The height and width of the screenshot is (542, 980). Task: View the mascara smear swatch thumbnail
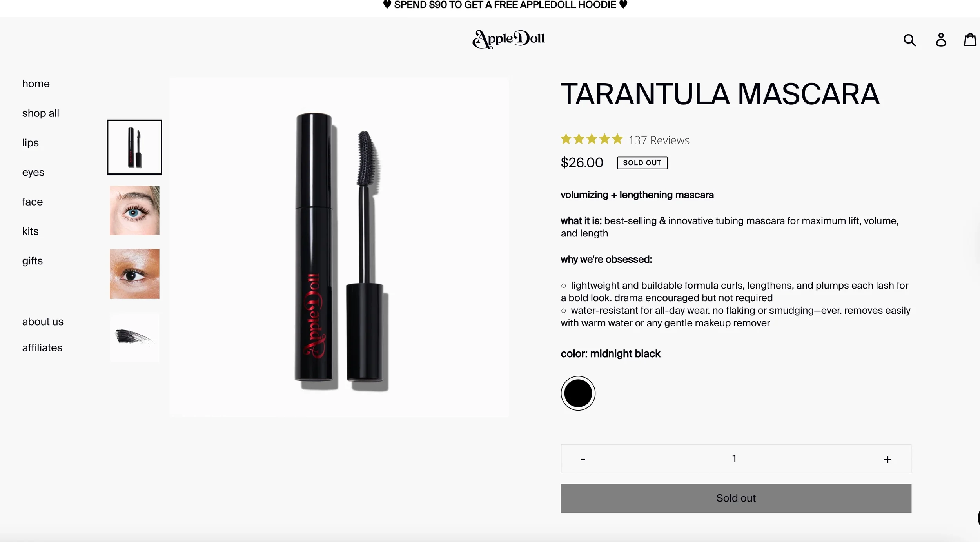[x=134, y=337]
